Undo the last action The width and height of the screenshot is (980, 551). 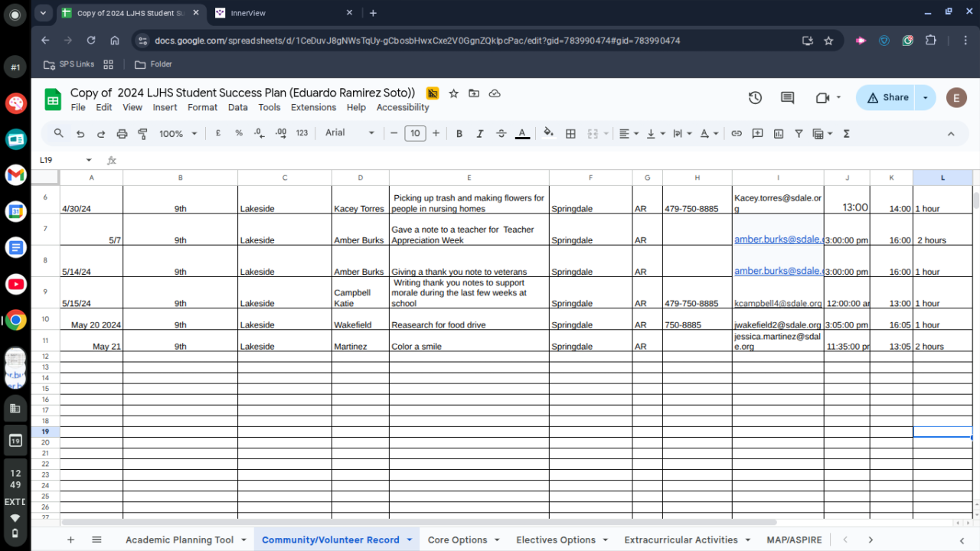pos(80,133)
